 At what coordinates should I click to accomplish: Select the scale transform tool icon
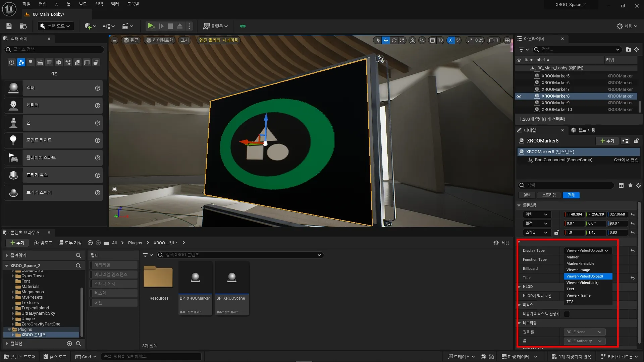[x=402, y=40]
